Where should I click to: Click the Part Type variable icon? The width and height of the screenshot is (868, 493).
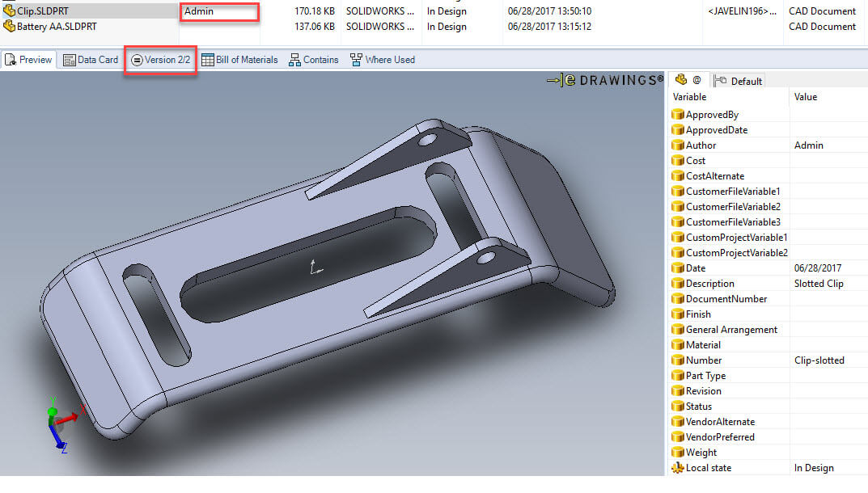[678, 376]
